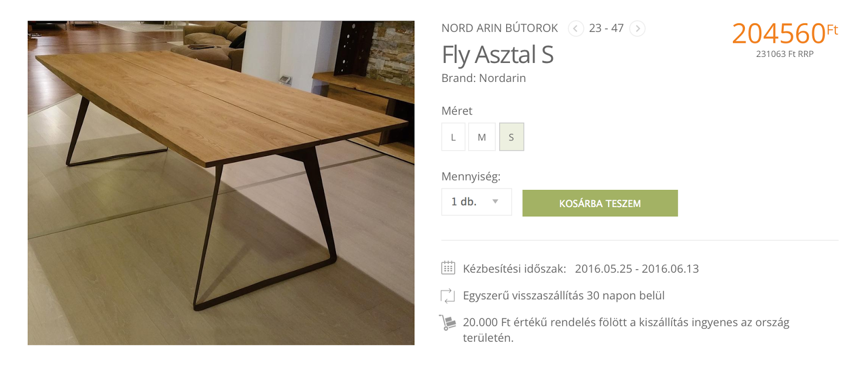Click the 231063 Ft RRP text
Image resolution: width=868 pixels, height=365 pixels.
point(785,54)
